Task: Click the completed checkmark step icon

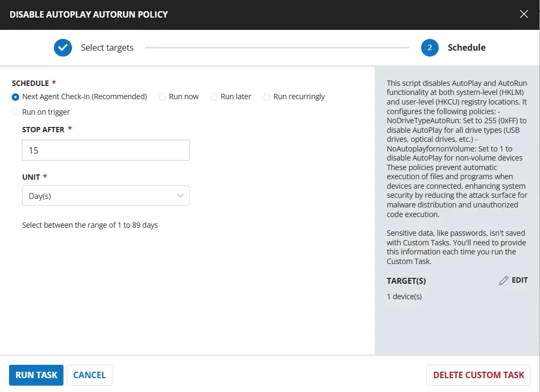Action: pos(63,47)
